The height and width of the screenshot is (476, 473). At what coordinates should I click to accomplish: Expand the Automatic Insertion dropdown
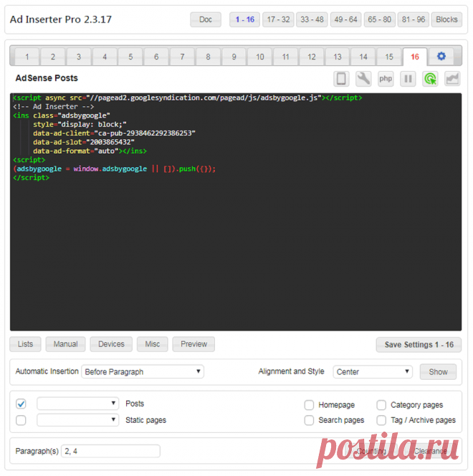tap(143, 372)
